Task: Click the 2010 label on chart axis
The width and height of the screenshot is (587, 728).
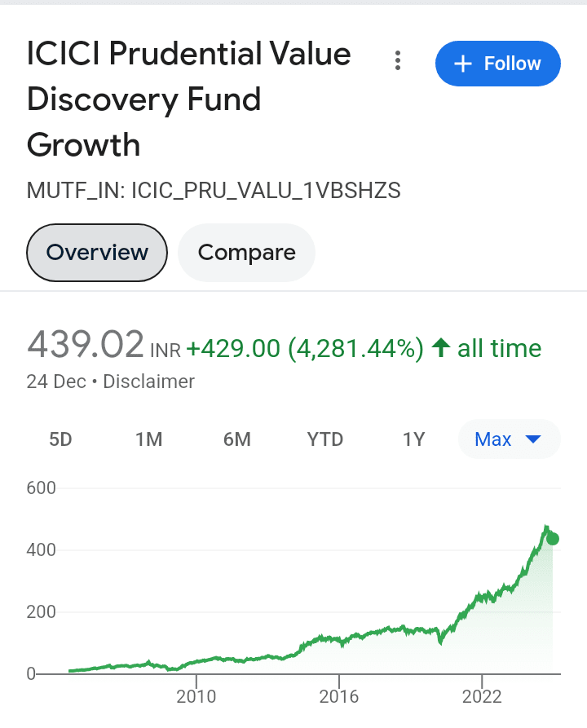Action: [x=196, y=696]
